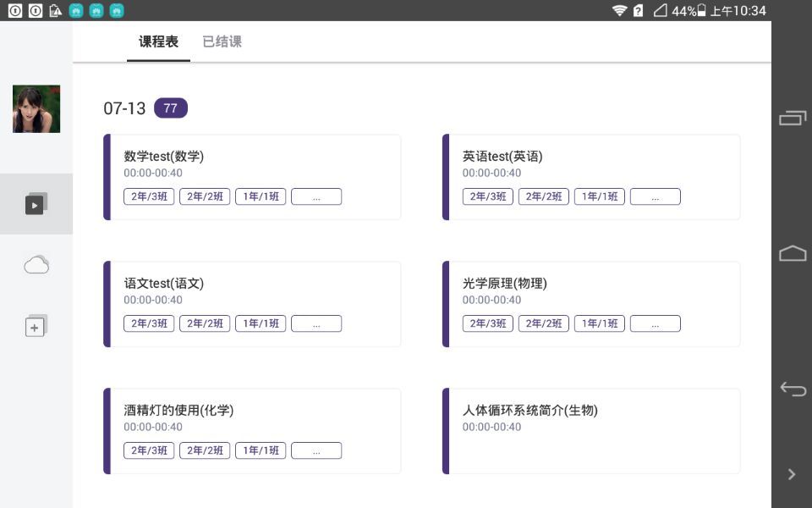Select the video courses icon in left sidebar
Screen dimensions: 812x508
[x=36, y=203]
